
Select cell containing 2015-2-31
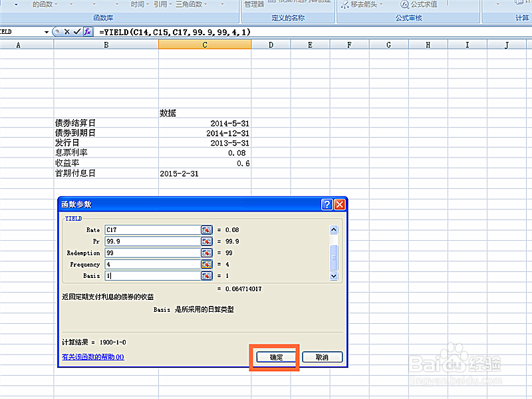tap(205, 174)
